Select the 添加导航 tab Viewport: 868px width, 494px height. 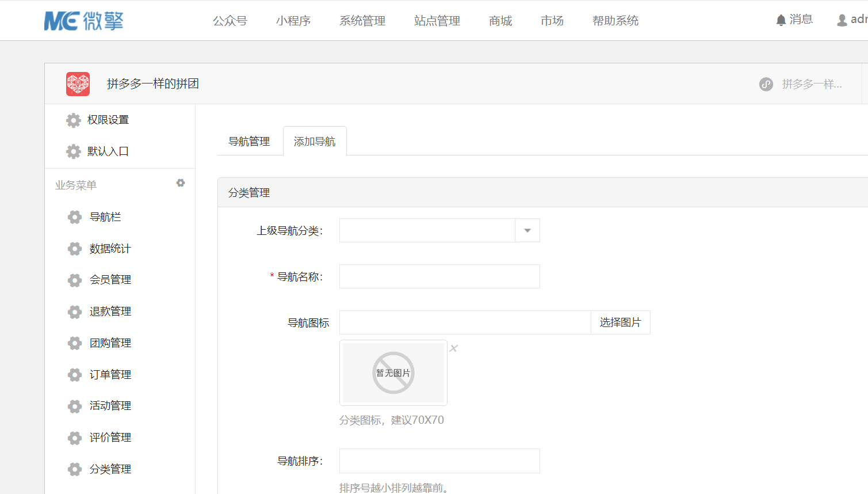315,142
